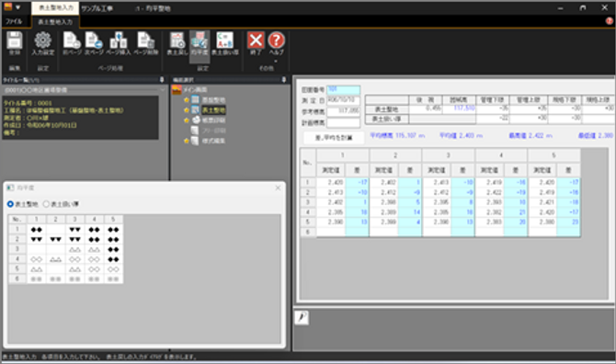Open the quick access arrow beside app logo

(17, 7)
